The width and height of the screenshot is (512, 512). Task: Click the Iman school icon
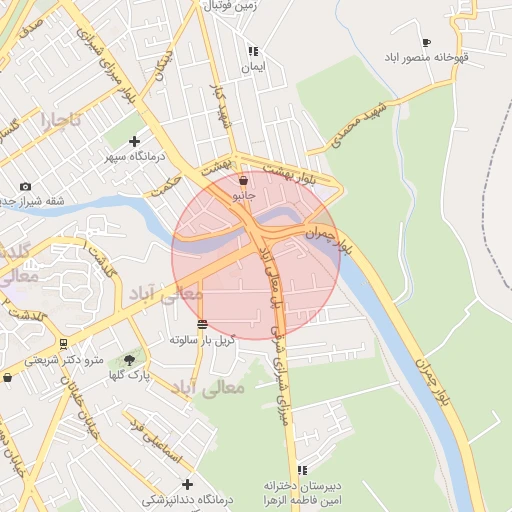[253, 51]
